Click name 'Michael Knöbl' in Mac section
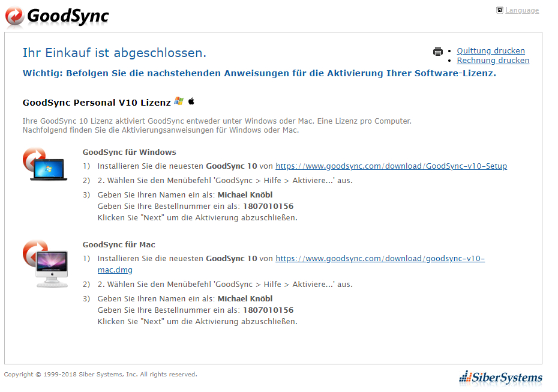558x392 pixels. 245,299
